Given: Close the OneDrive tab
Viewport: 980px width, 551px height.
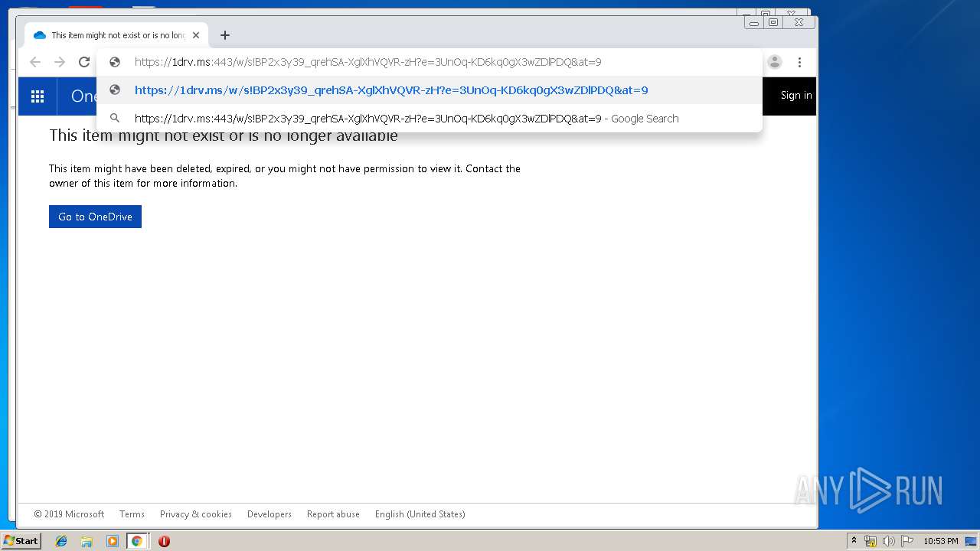Looking at the screenshot, I should (196, 35).
